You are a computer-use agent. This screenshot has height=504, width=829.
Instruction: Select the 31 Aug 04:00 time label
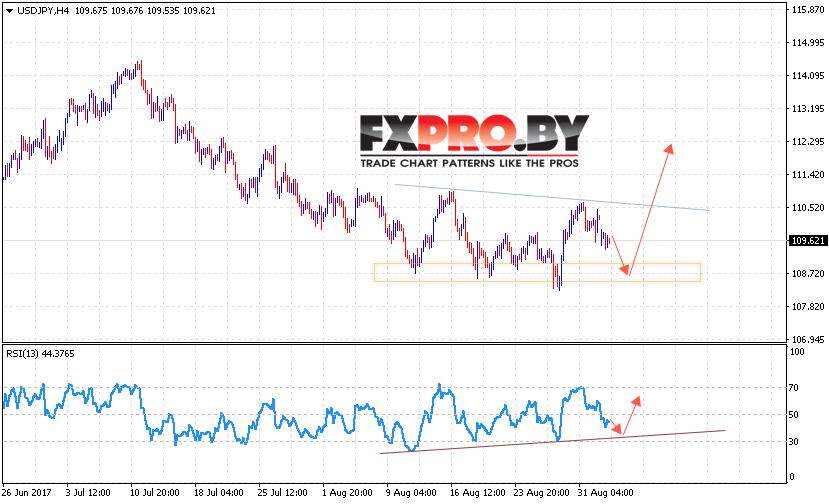(x=605, y=493)
